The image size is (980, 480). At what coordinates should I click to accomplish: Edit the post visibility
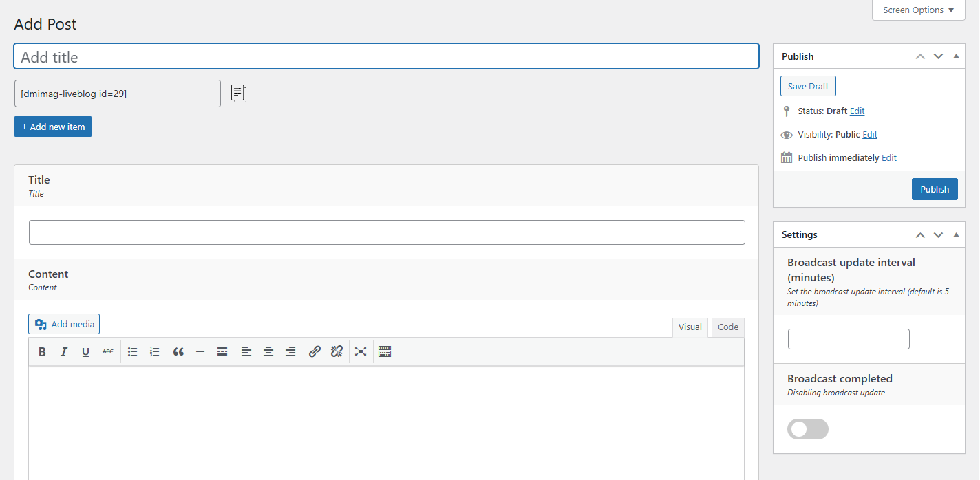pyautogui.click(x=870, y=135)
